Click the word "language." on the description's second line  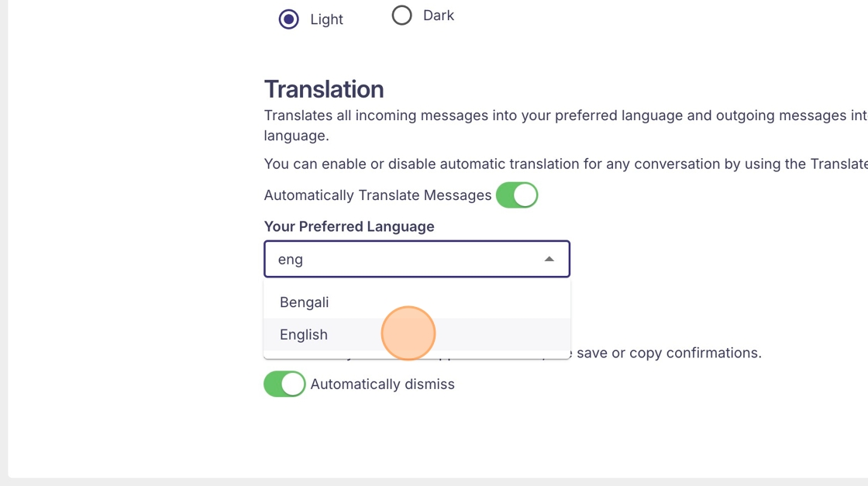click(296, 136)
